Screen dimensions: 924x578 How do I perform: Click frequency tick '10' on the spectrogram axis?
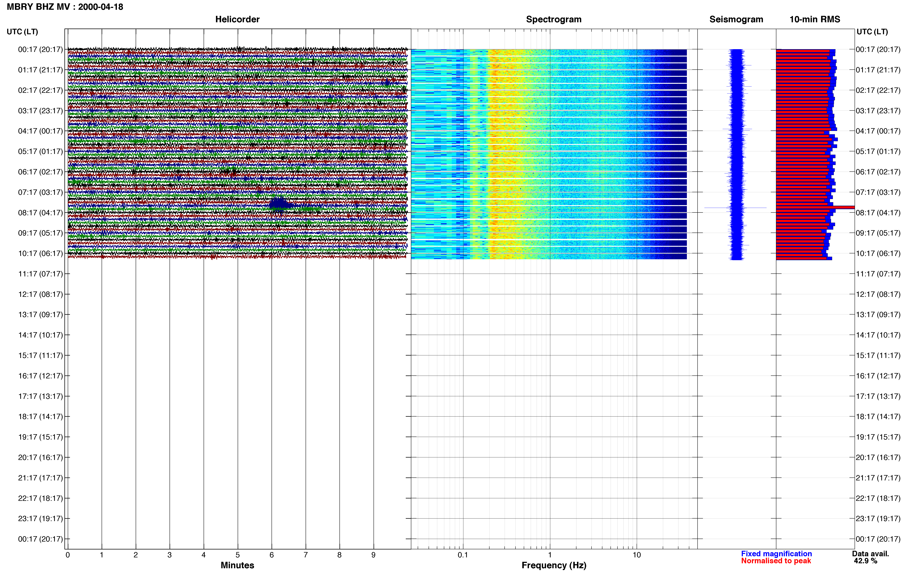(637, 555)
